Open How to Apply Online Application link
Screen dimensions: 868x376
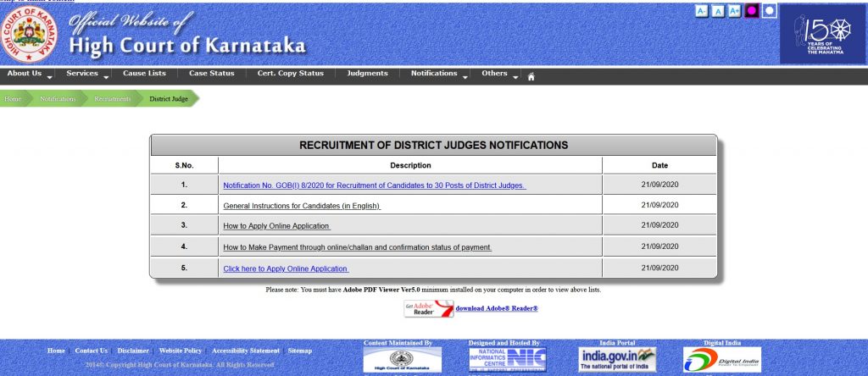coord(277,226)
